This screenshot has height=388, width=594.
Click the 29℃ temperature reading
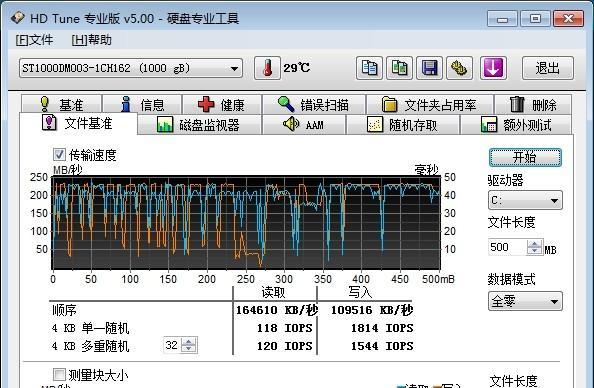(297, 68)
